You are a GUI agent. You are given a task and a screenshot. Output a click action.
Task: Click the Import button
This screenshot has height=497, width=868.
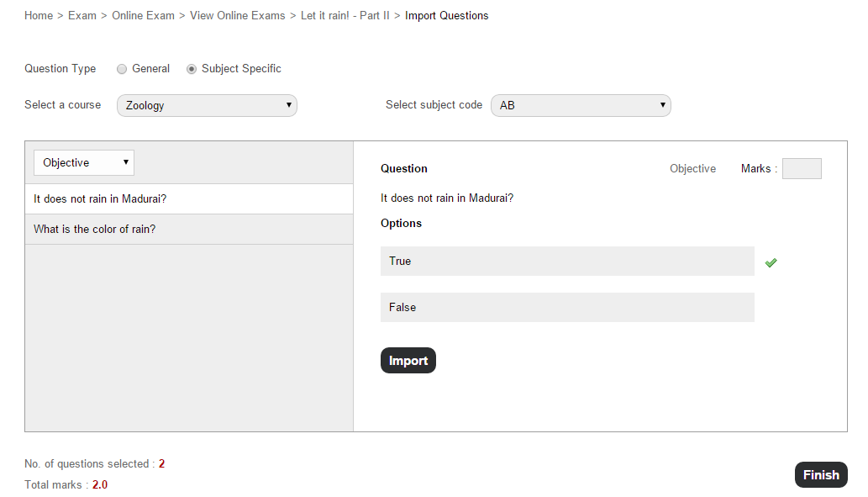408,361
